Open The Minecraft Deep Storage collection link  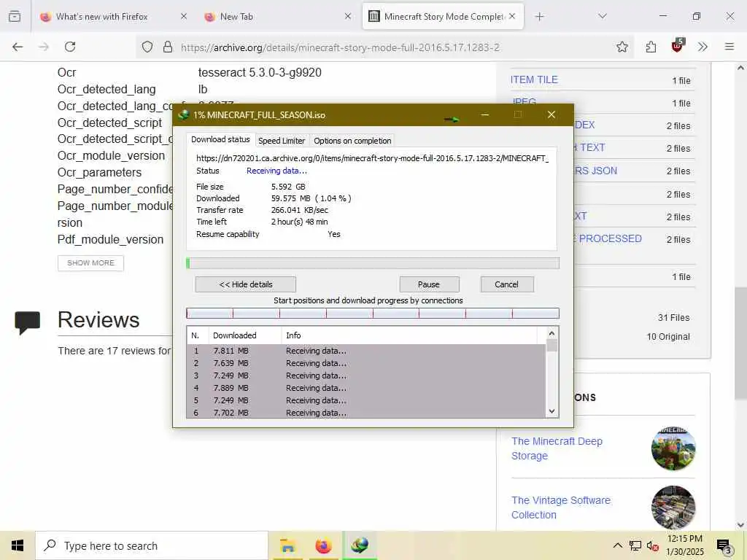click(x=557, y=448)
